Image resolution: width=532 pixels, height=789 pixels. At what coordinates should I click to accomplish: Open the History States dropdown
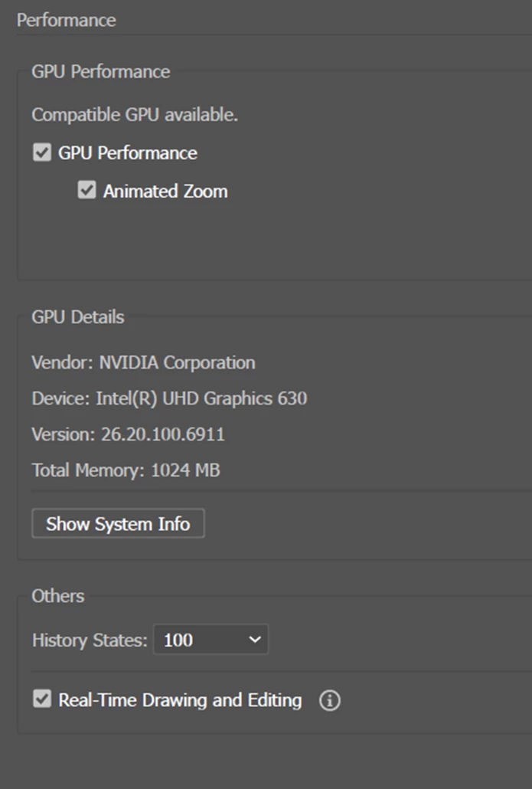(x=211, y=640)
